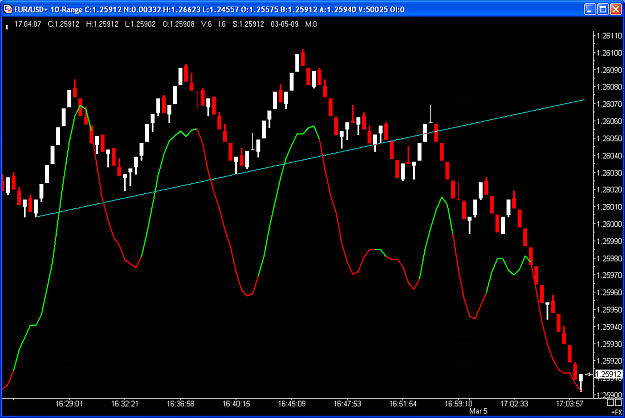Click the 1.26070 price axis label
Screen dimensions: 625x418
608,104
